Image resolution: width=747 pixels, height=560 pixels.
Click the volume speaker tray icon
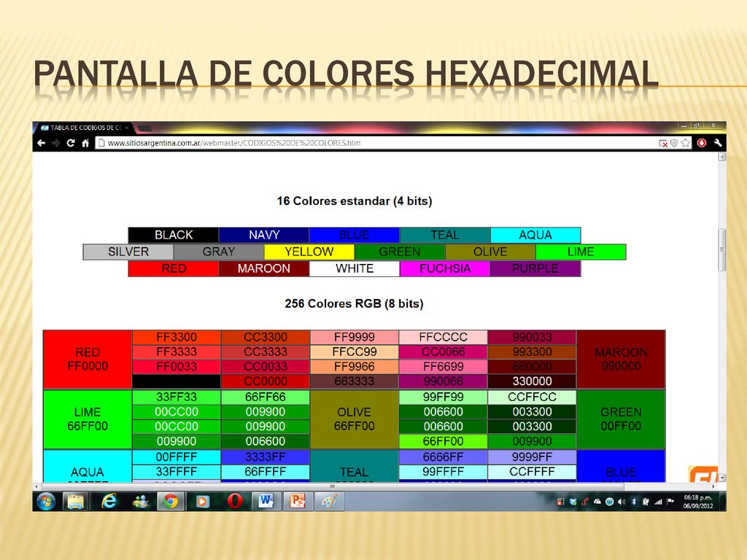(622, 502)
